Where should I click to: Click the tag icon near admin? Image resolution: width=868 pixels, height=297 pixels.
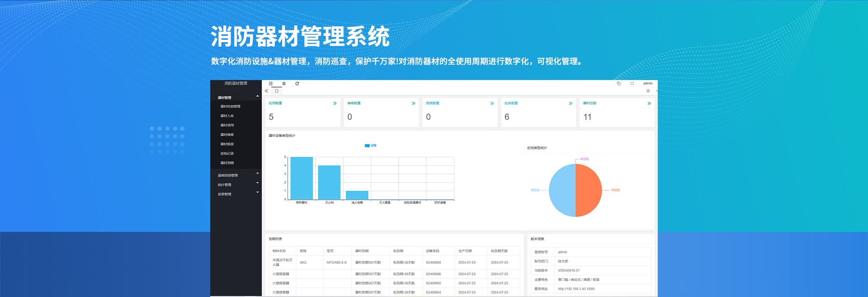tap(619, 84)
